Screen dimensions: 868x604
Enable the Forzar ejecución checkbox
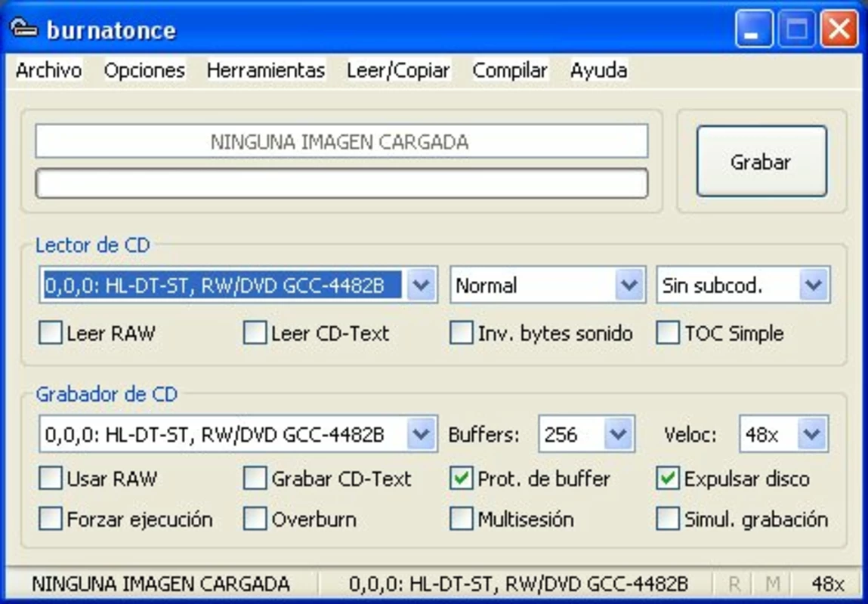(x=51, y=519)
